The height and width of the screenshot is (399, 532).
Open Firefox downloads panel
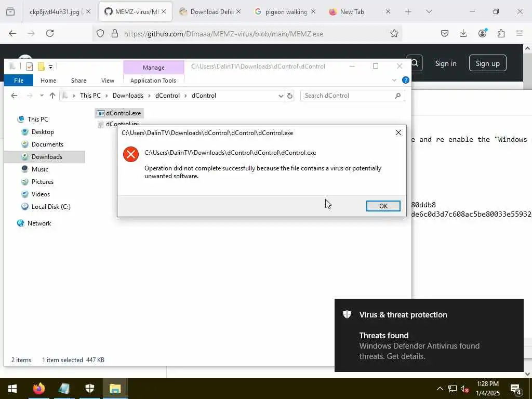(463, 33)
